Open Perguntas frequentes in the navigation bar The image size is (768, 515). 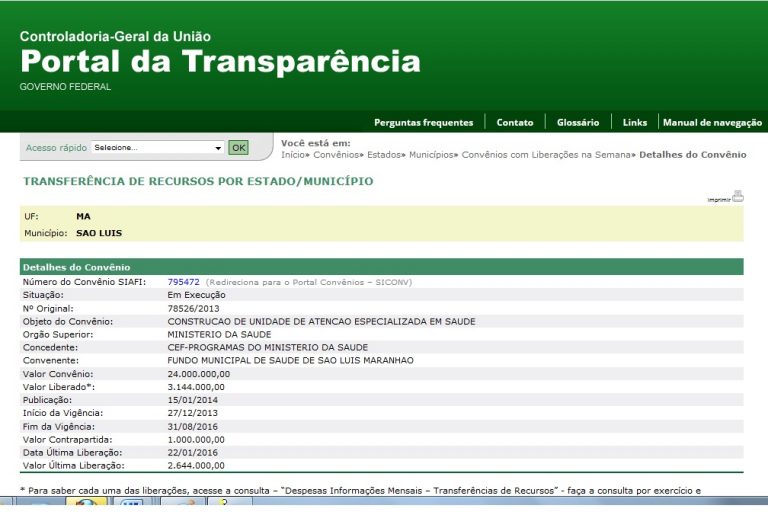coord(423,123)
